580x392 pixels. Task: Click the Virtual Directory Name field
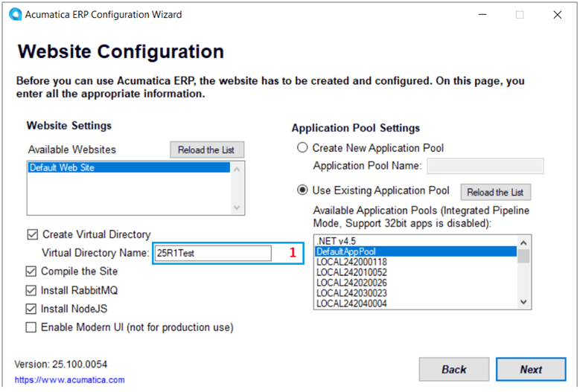click(x=212, y=253)
